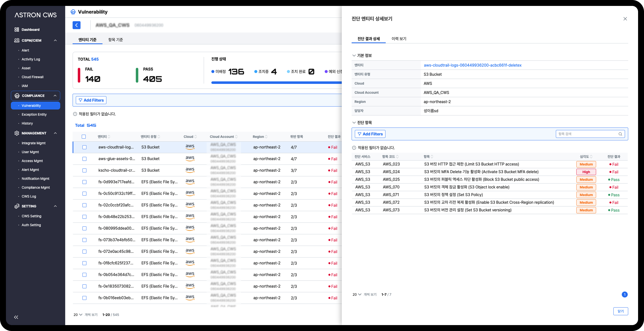Open Compliance Mgmt menu item
Screen dimensions: 644x331
pyautogui.click(x=36, y=187)
